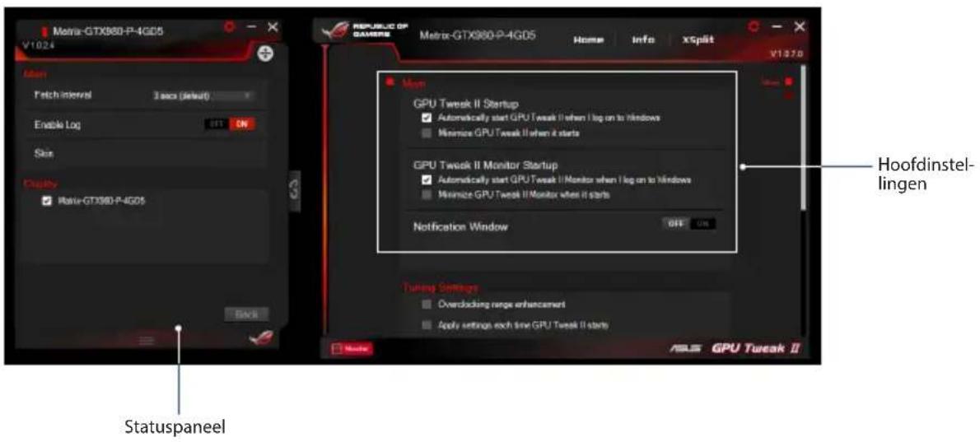The height and width of the screenshot is (442, 980).
Task: Click the Fetch interval label
Action: tap(63, 95)
